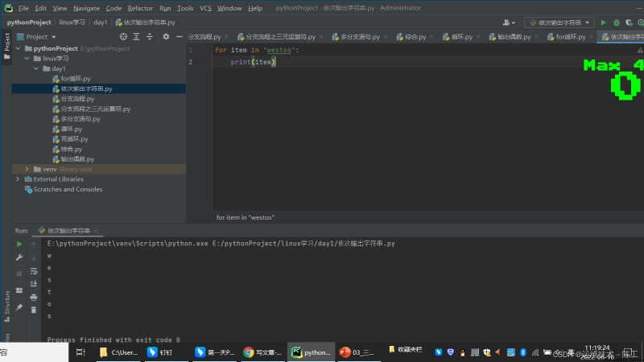644x362 pixels.
Task: Open the Navigate menu
Action: 86,8
